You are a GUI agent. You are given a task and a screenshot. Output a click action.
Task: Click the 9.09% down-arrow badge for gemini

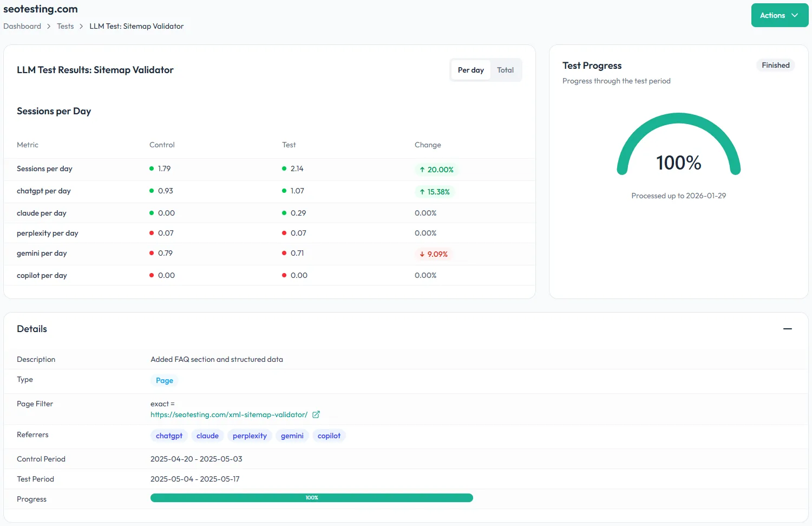coord(434,254)
